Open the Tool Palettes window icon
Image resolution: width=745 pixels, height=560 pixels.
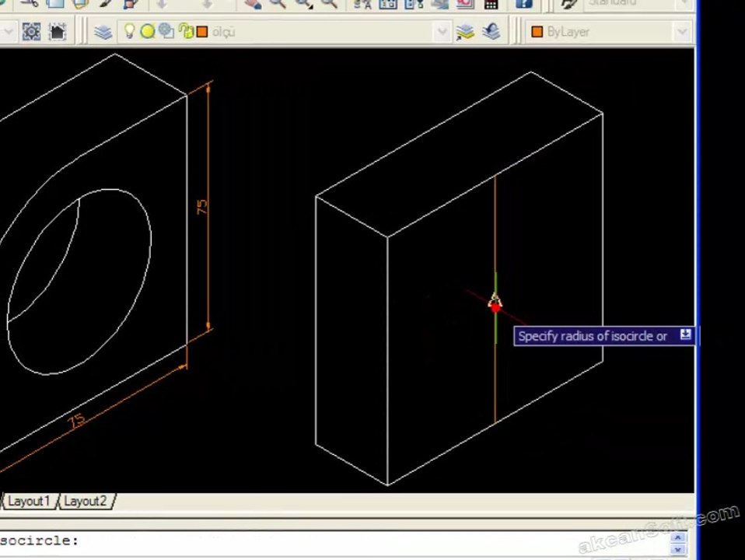coord(414,5)
